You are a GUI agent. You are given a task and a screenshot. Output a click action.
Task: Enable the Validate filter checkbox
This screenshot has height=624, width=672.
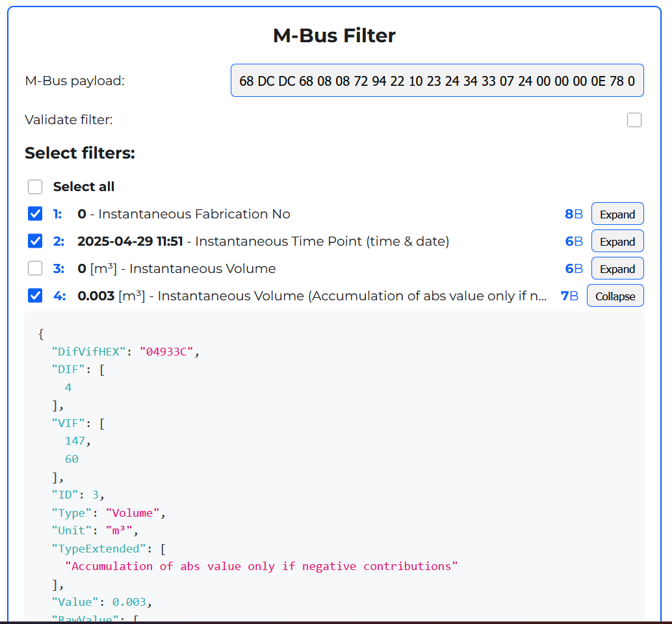click(x=634, y=120)
